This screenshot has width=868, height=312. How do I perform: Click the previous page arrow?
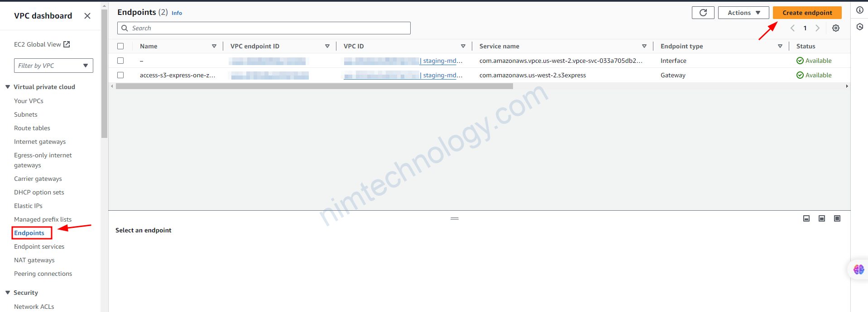click(792, 28)
